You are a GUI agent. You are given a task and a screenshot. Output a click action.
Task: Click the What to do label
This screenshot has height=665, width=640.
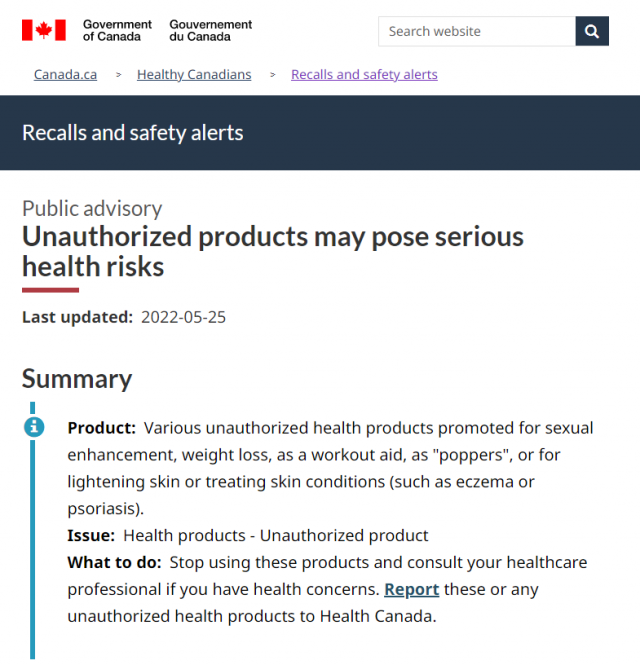(x=114, y=562)
